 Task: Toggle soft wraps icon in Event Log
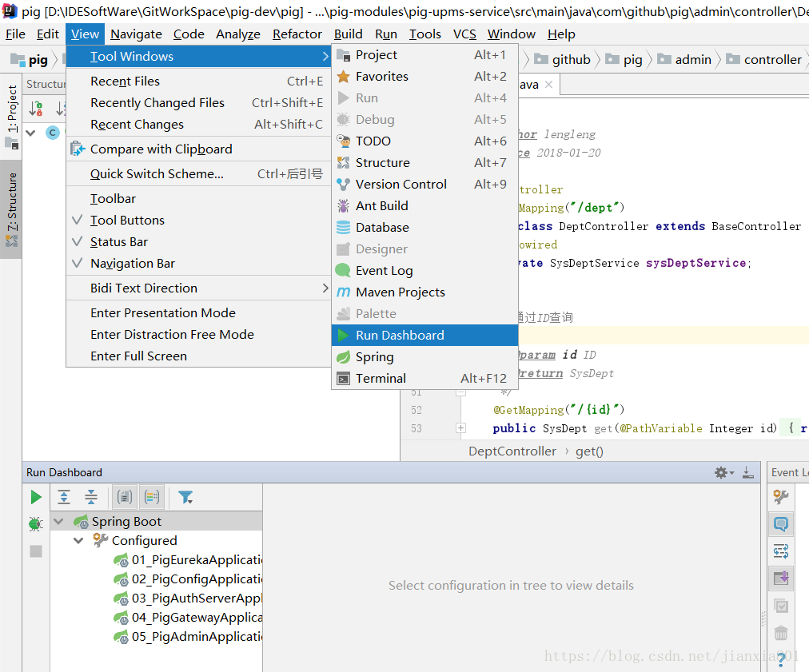click(781, 551)
